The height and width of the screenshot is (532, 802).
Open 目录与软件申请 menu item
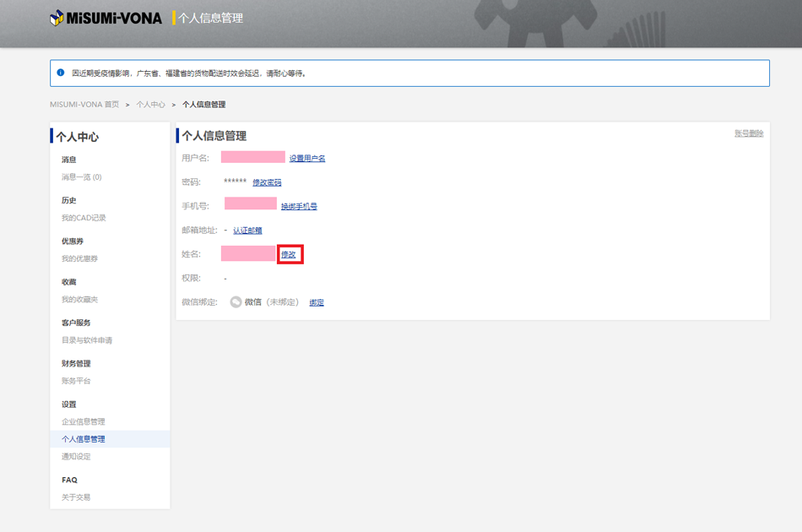[x=86, y=340]
